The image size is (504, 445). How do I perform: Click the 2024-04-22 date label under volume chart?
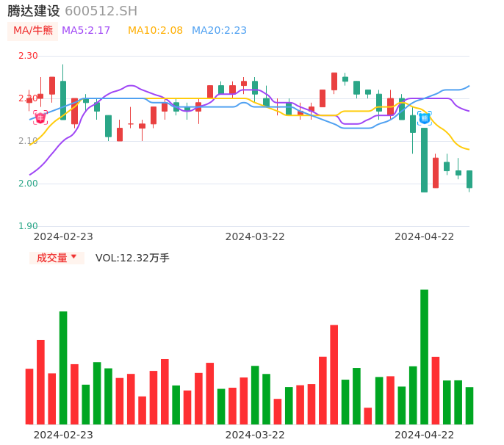pos(424,435)
